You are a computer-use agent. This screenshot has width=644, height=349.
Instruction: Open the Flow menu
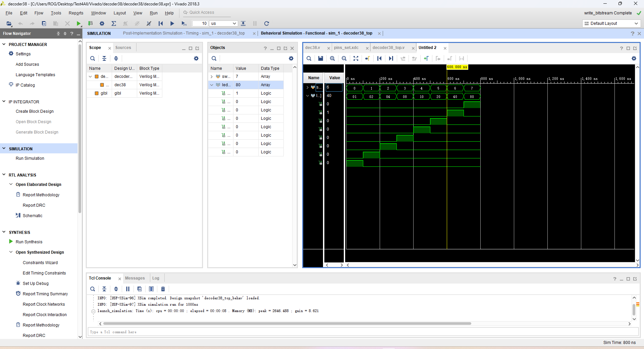tap(39, 13)
